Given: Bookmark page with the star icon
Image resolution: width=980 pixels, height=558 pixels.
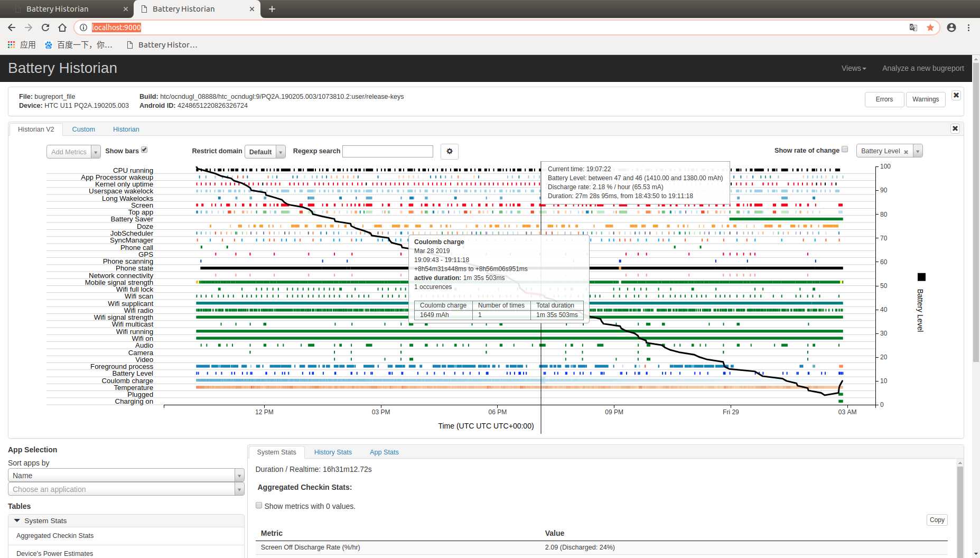Looking at the screenshot, I should (x=930, y=27).
